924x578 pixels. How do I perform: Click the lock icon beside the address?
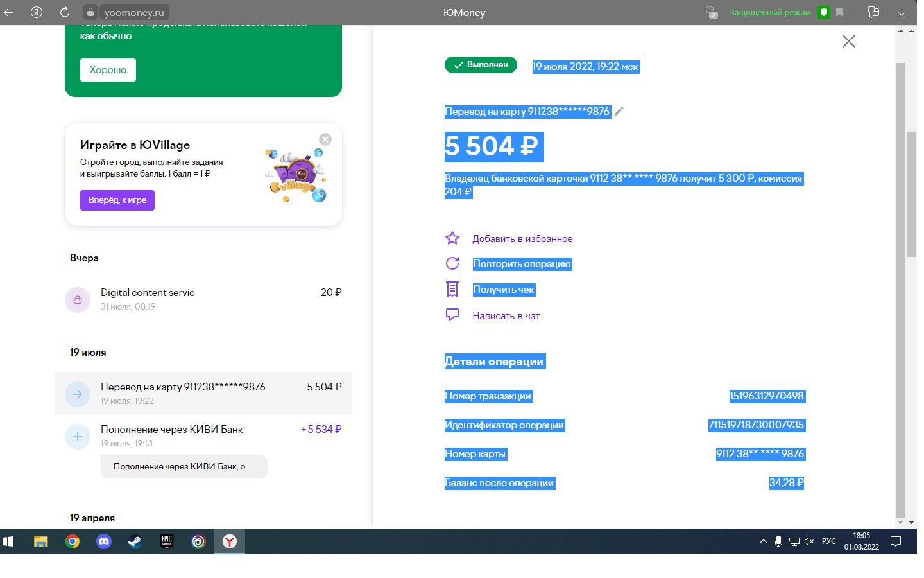coord(90,12)
